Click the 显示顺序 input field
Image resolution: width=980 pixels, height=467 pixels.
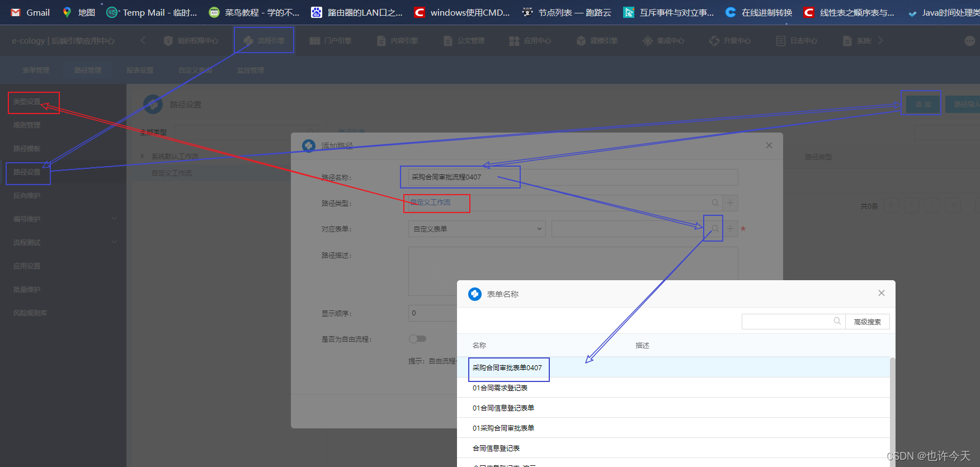pos(432,313)
